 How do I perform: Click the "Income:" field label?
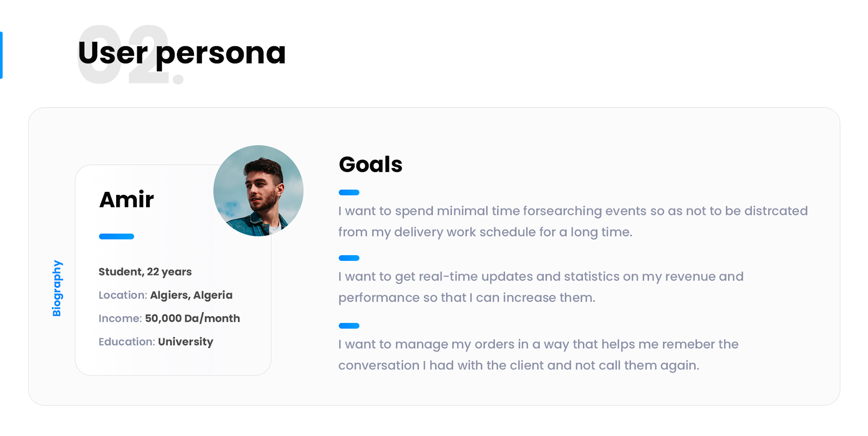[x=120, y=318]
